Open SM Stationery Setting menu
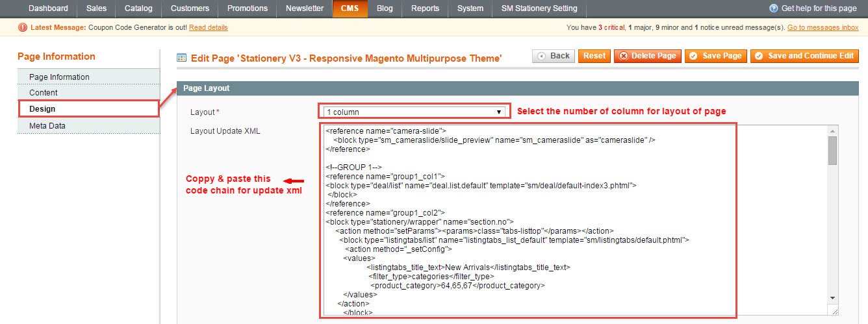Screen dimensions: 868x324 click(539, 8)
